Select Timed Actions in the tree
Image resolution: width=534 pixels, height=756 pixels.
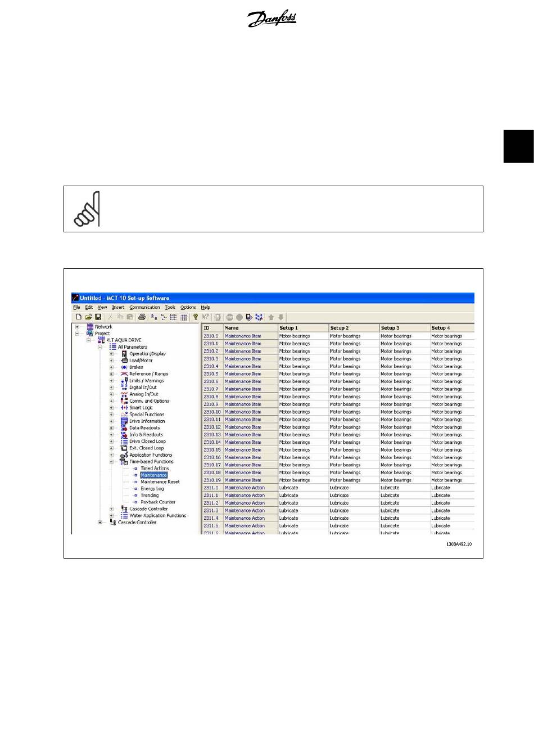click(x=155, y=469)
